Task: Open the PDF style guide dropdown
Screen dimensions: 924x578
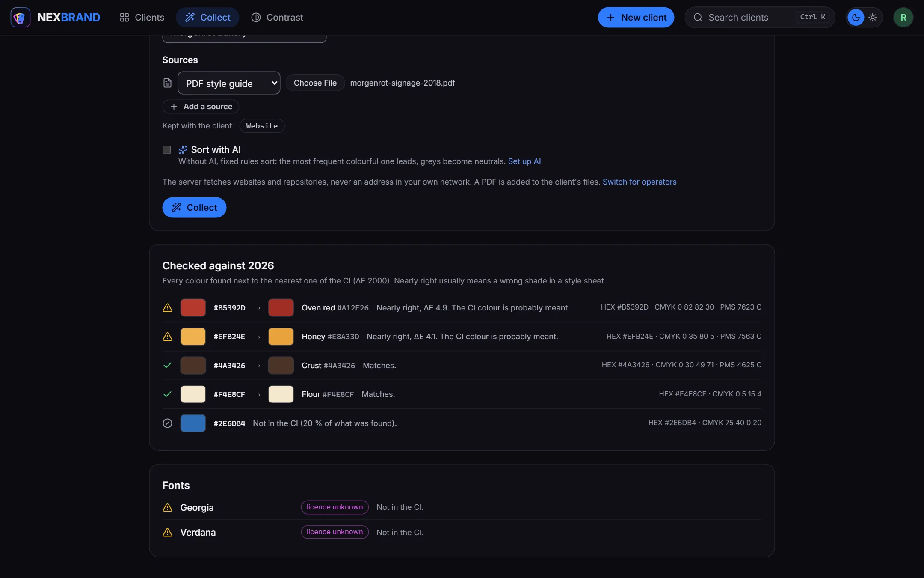Action: (x=229, y=83)
